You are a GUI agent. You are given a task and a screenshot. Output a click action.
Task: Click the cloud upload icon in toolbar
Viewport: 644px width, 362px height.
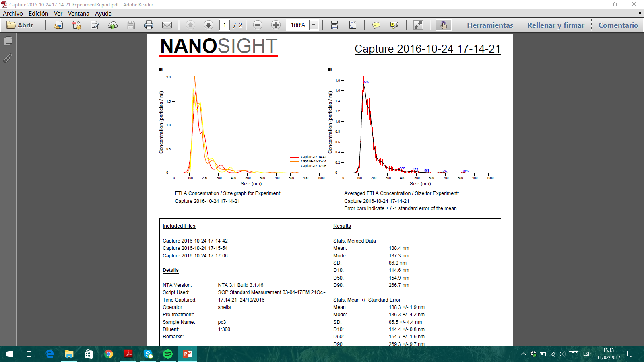113,25
